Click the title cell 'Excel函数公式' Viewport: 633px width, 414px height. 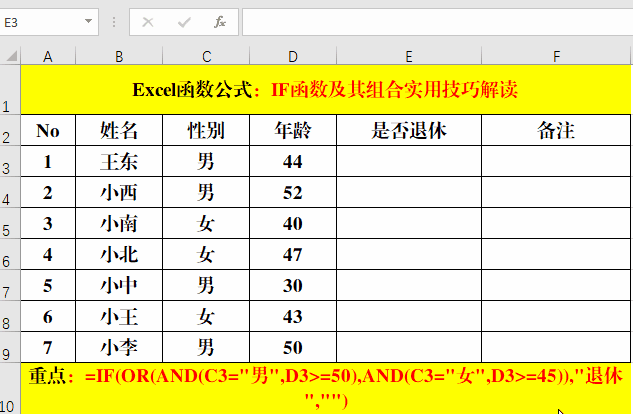(325, 90)
